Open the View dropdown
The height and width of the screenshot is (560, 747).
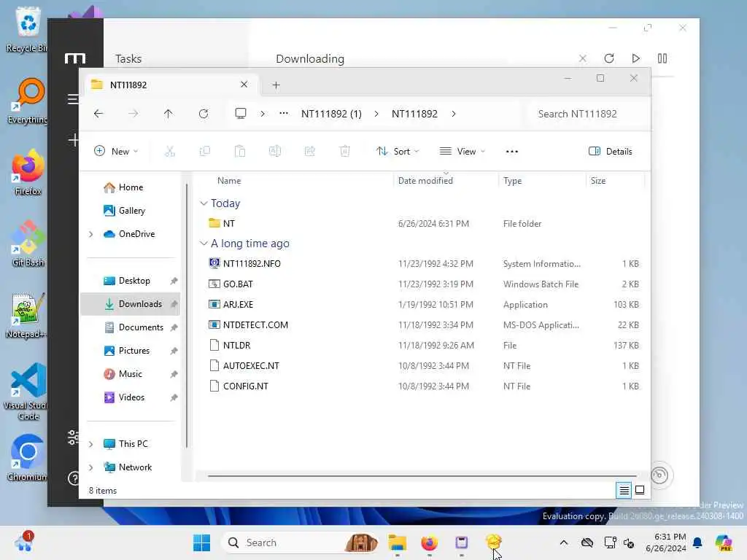[462, 152]
